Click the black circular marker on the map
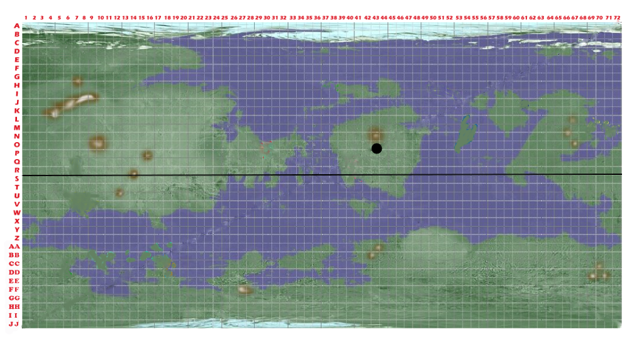This screenshot has height=351, width=644. pyautogui.click(x=377, y=148)
